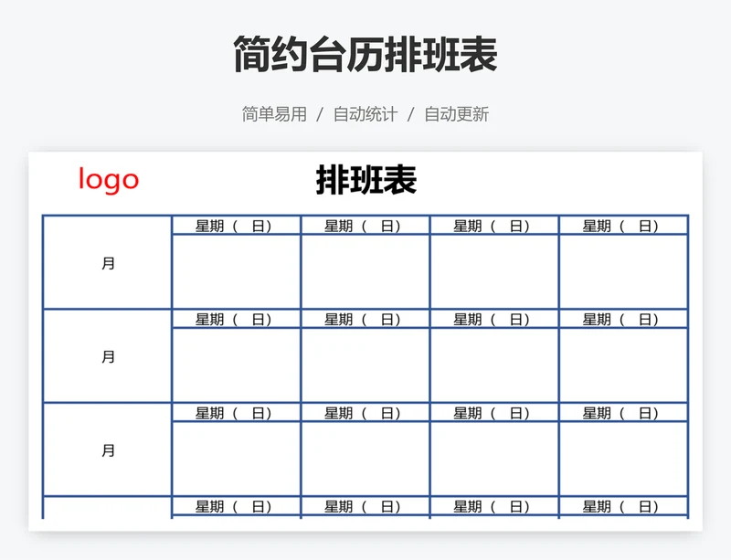This screenshot has height=560, width=731.
Task: Click second row's last 星期( 日) header
Action: pos(623,320)
